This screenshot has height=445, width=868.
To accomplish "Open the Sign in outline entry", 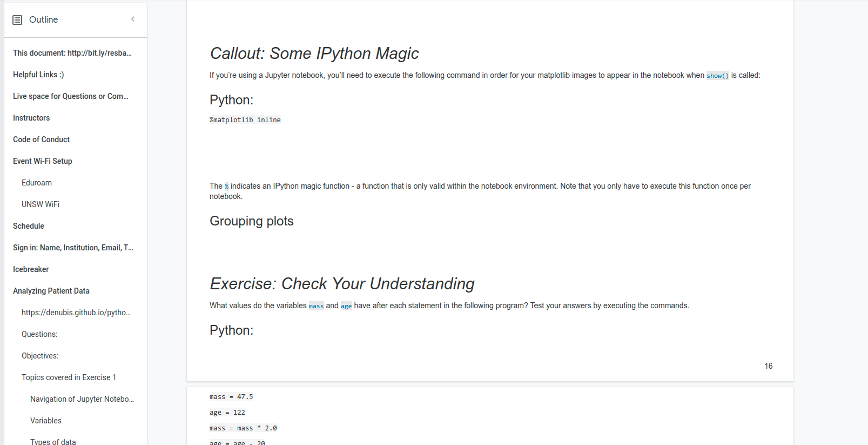I will [x=73, y=248].
